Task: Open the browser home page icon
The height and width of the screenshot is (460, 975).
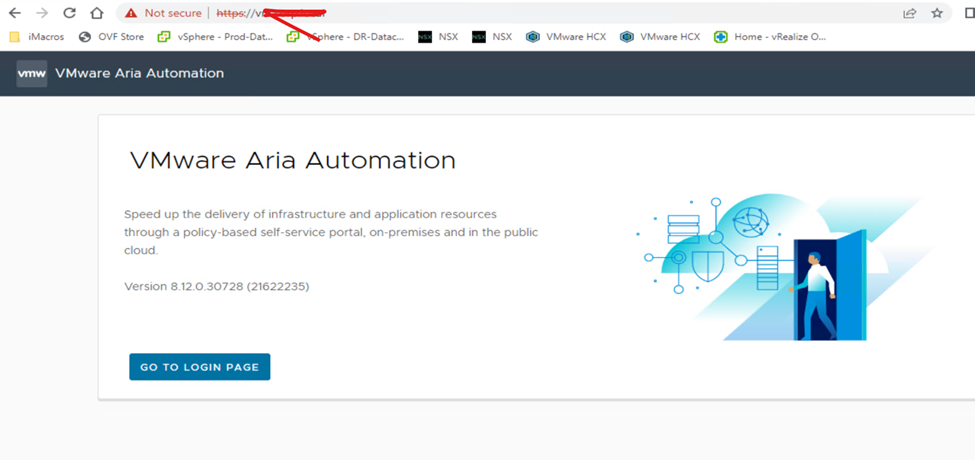Action: click(96, 13)
